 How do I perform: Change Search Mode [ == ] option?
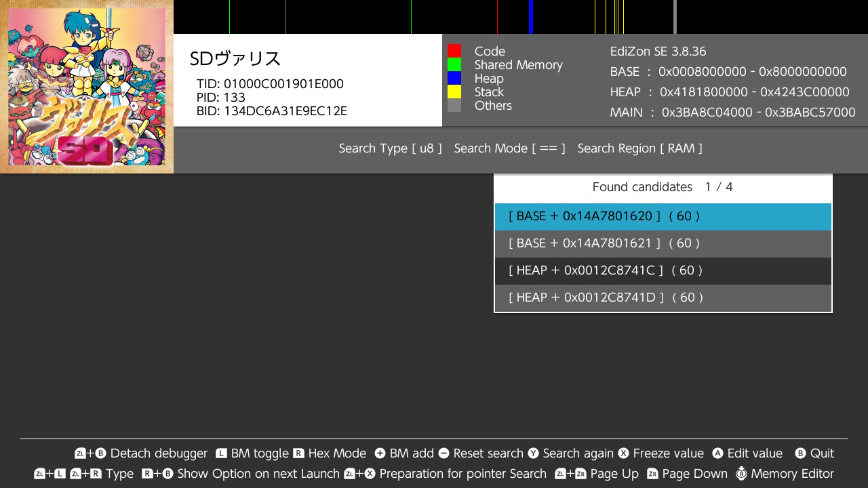click(509, 148)
